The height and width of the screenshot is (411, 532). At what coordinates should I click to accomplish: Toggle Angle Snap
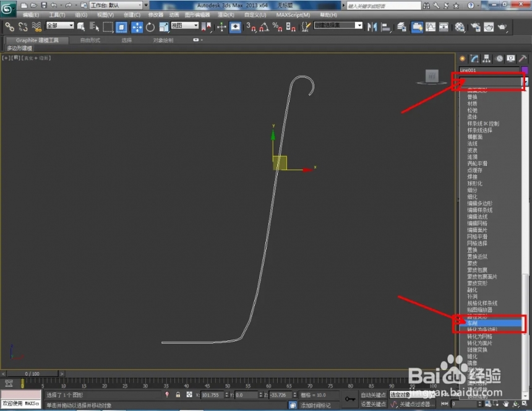[264, 27]
